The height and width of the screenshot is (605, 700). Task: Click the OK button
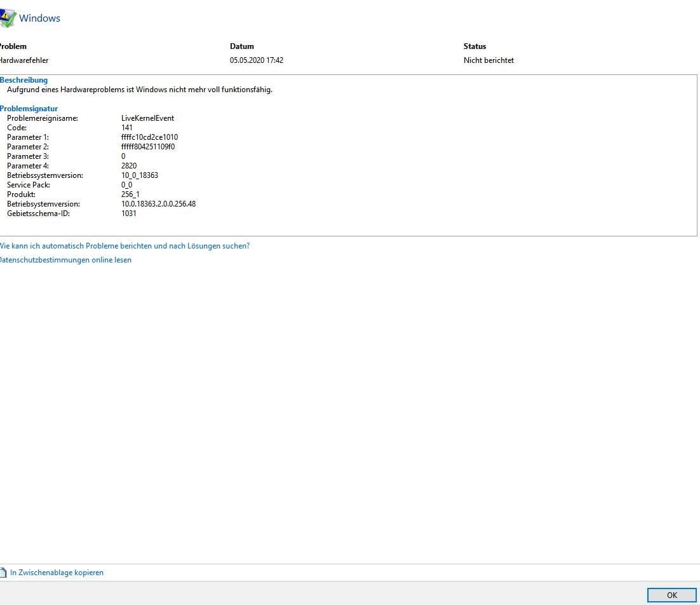point(672,595)
